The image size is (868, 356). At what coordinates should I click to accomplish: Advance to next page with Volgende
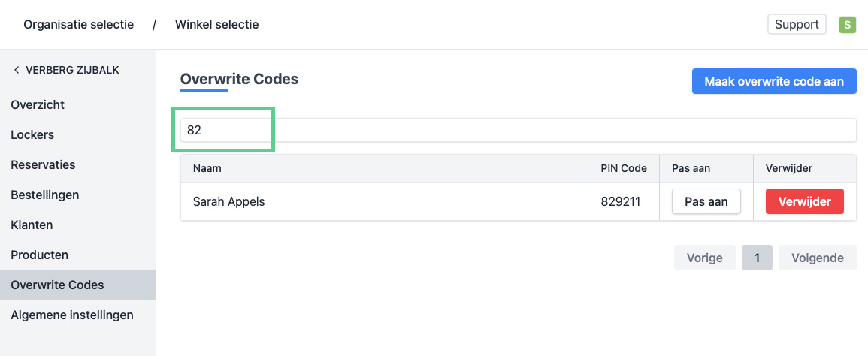817,258
